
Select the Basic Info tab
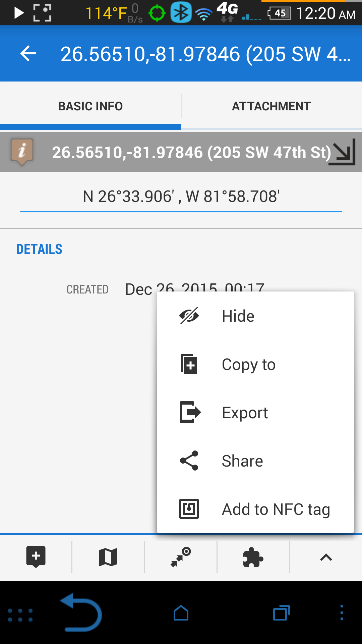[x=90, y=106]
